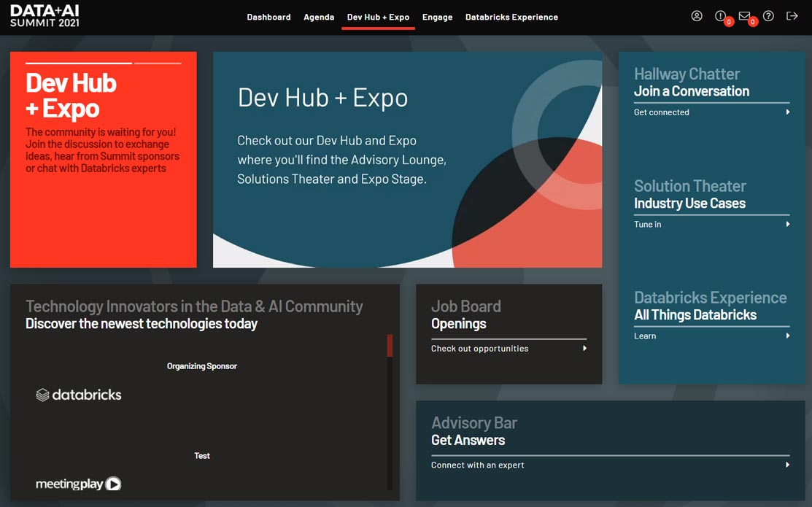Expand the Tune in arrow
812x507 pixels.
pos(788,225)
